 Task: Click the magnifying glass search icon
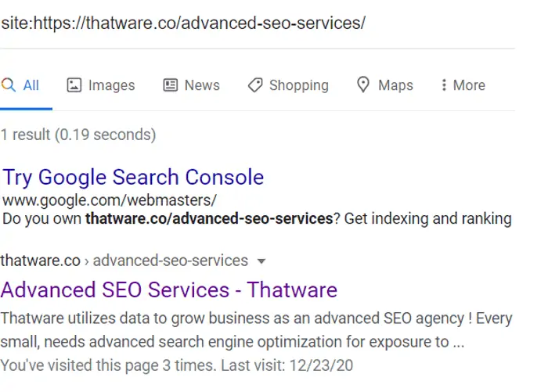9,85
